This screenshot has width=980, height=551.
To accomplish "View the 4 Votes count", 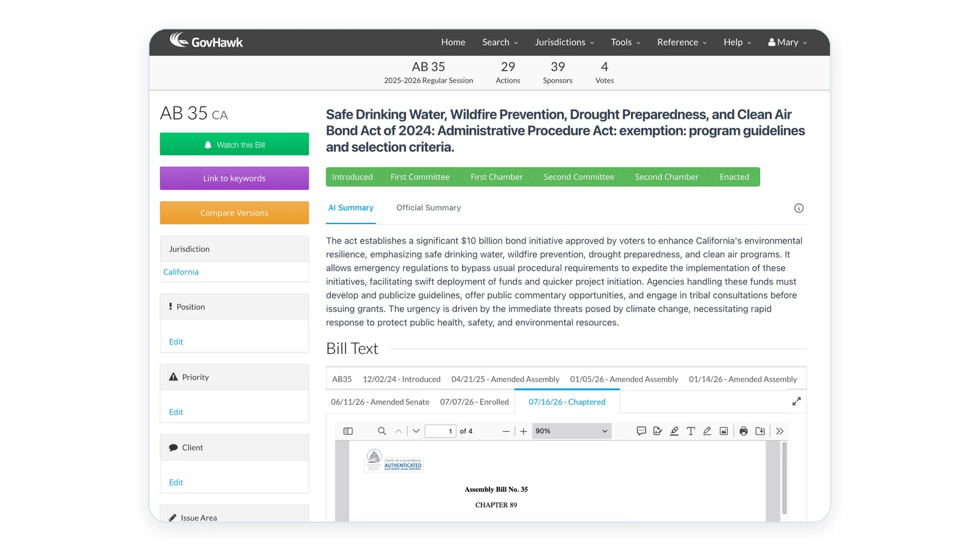I will click(605, 72).
